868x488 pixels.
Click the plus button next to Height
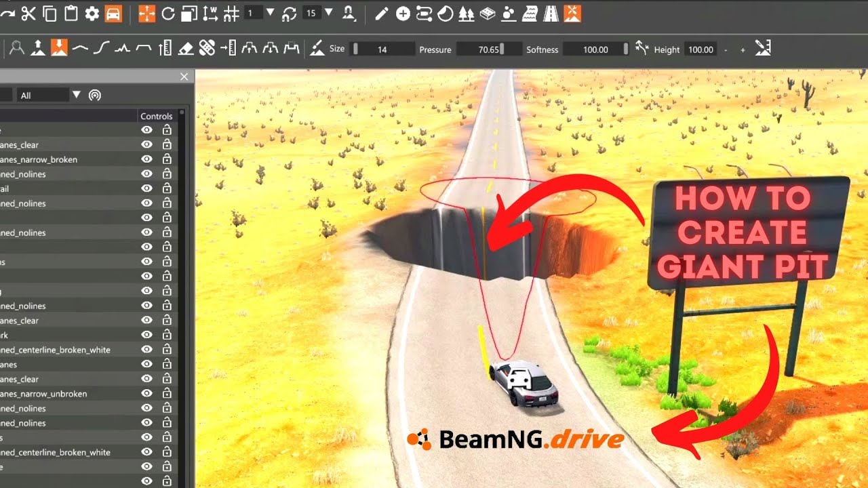tap(743, 49)
